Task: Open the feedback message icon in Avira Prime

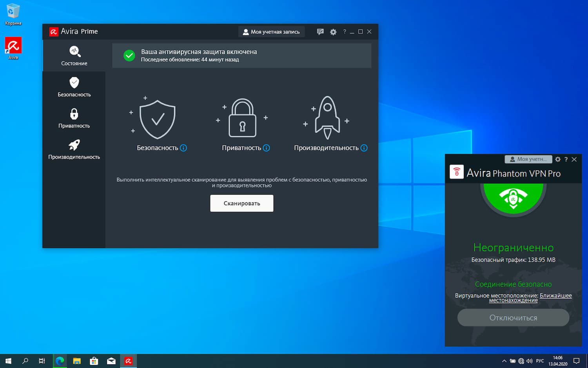Action: 320,31
